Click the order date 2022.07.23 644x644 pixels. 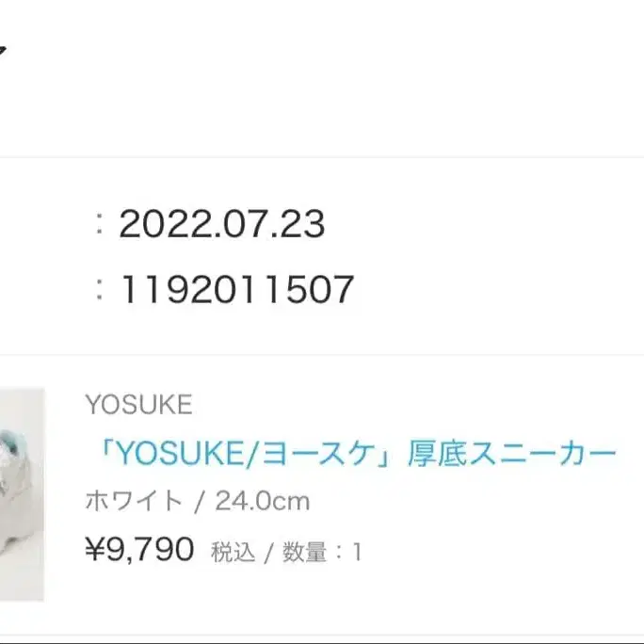222,224
